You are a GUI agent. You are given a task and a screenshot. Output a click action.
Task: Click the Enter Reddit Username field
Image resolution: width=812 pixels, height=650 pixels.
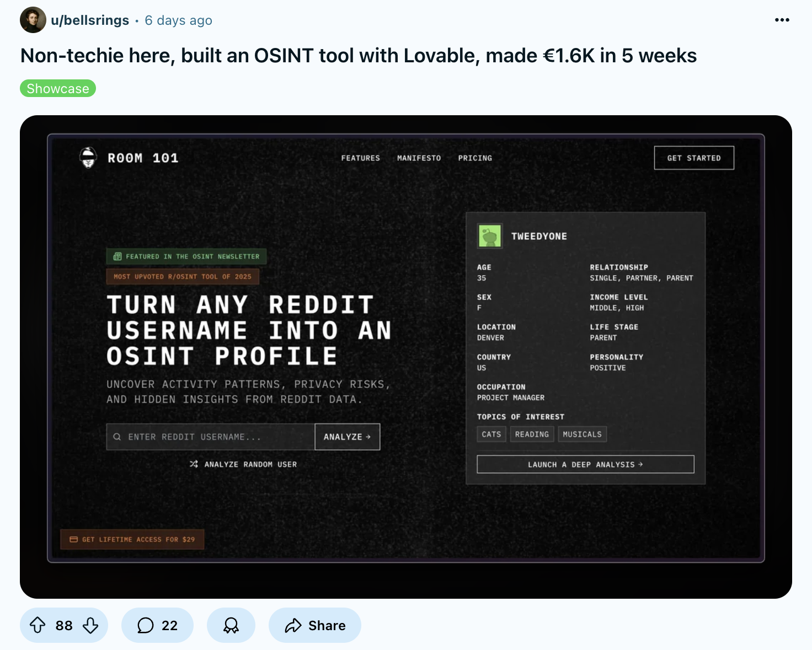tap(211, 437)
